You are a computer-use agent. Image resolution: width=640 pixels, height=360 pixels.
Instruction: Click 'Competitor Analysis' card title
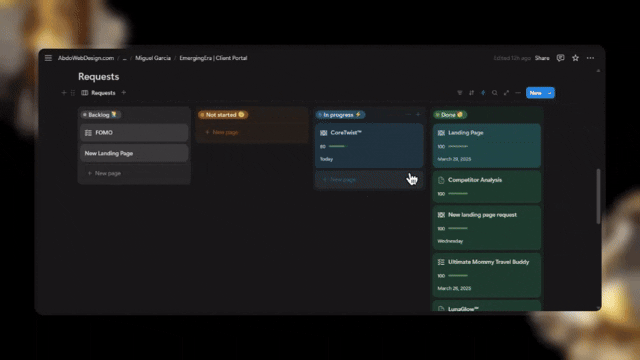[475, 180]
